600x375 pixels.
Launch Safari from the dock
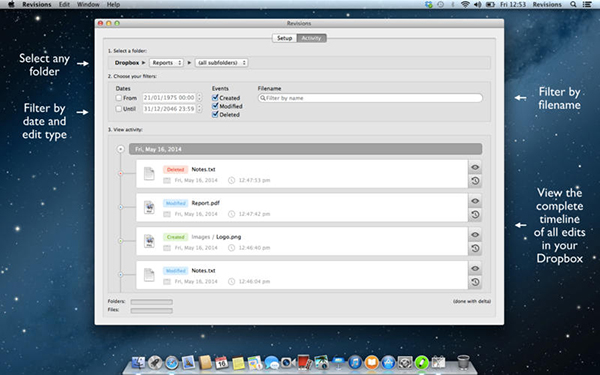click(172, 362)
